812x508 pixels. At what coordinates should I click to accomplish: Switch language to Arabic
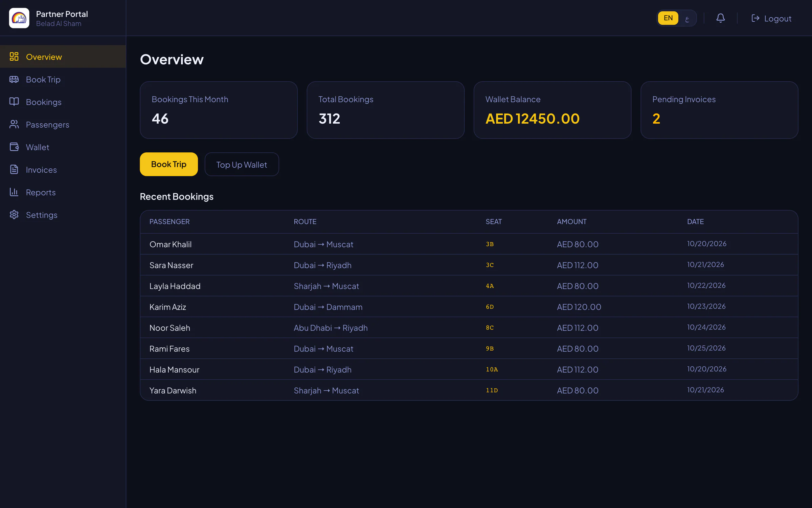(x=687, y=18)
